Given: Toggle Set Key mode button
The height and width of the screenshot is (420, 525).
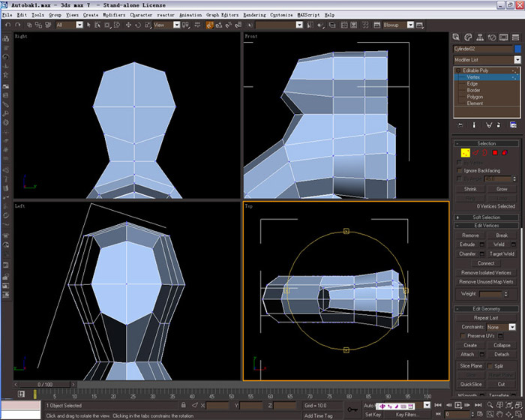Looking at the screenshot, I should (x=372, y=415).
